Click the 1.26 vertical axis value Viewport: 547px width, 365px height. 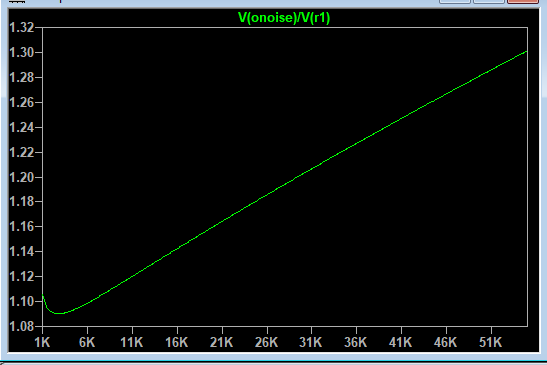[x=21, y=103]
